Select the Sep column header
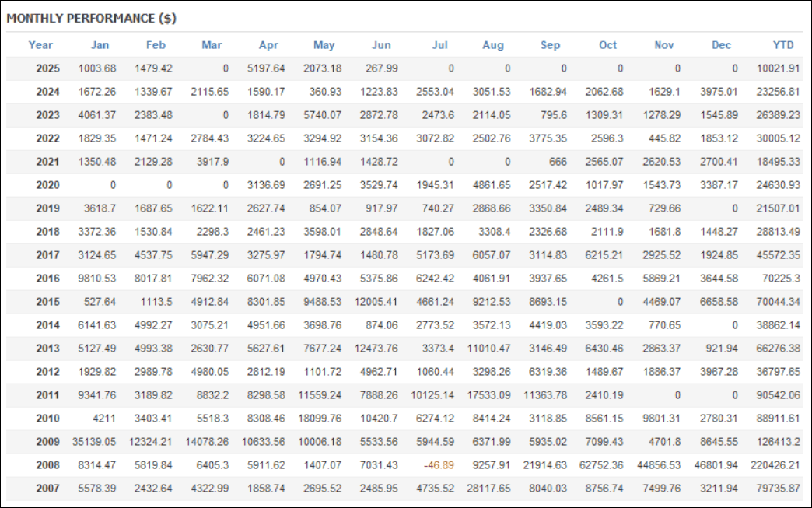Viewport: 812px width, 508px height. pos(550,45)
